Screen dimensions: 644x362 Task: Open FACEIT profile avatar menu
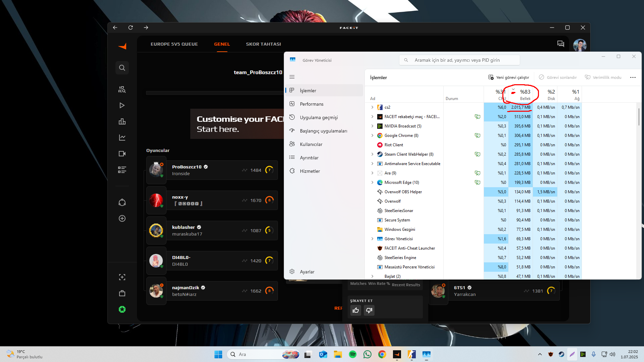[x=580, y=45]
